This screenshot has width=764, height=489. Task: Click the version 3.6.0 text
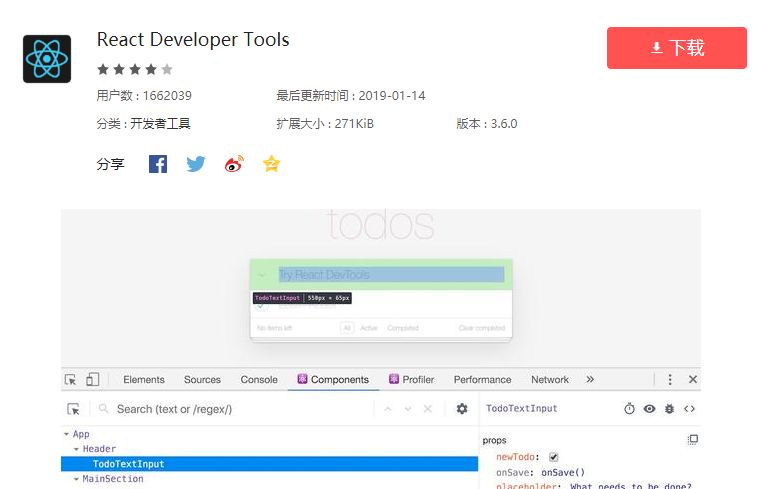point(487,124)
